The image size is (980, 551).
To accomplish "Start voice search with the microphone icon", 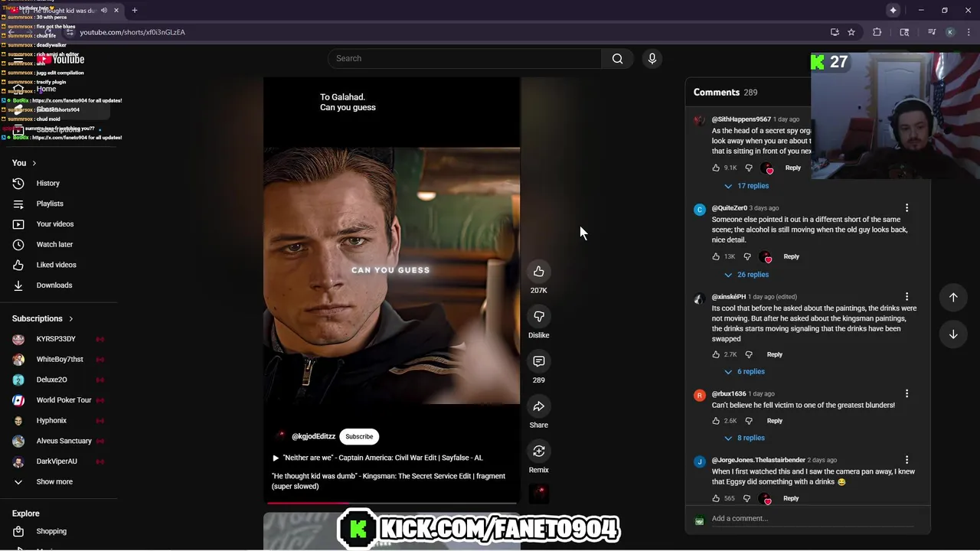I will [652, 59].
